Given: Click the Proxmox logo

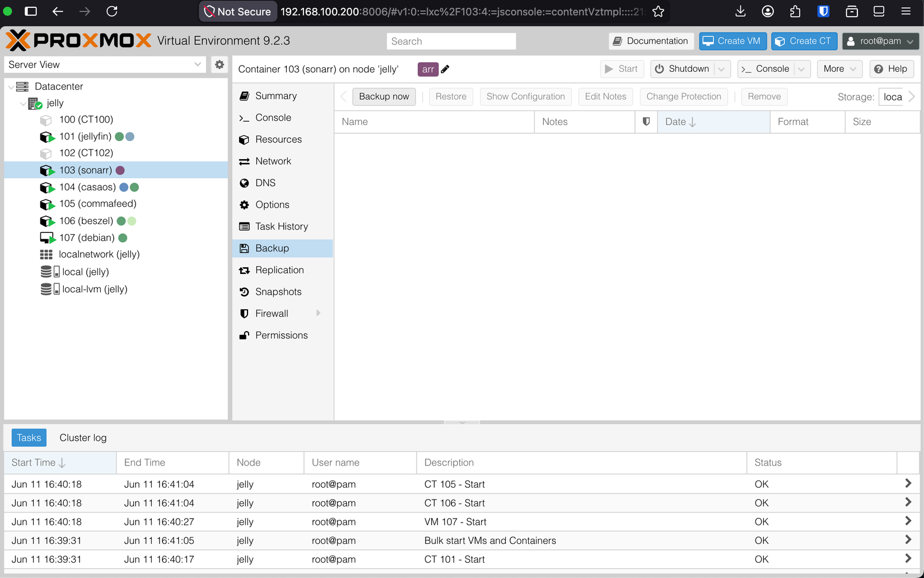Looking at the screenshot, I should [78, 40].
